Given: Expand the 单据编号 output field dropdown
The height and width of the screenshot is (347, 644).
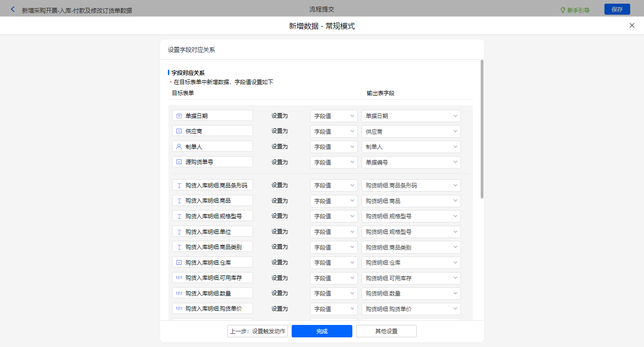Looking at the screenshot, I should (x=411, y=162).
